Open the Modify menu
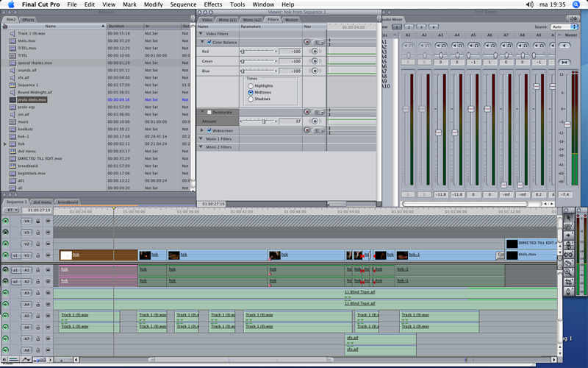588x368 pixels. coord(153,4)
